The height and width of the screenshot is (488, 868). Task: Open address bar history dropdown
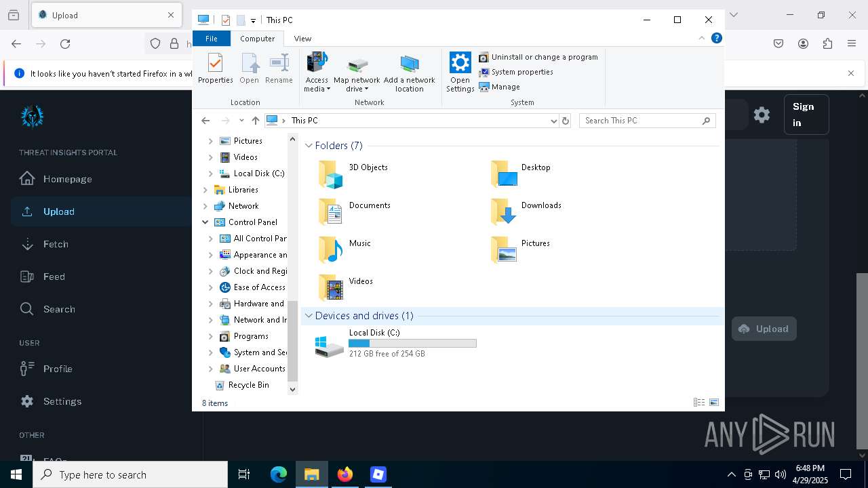tap(554, 121)
